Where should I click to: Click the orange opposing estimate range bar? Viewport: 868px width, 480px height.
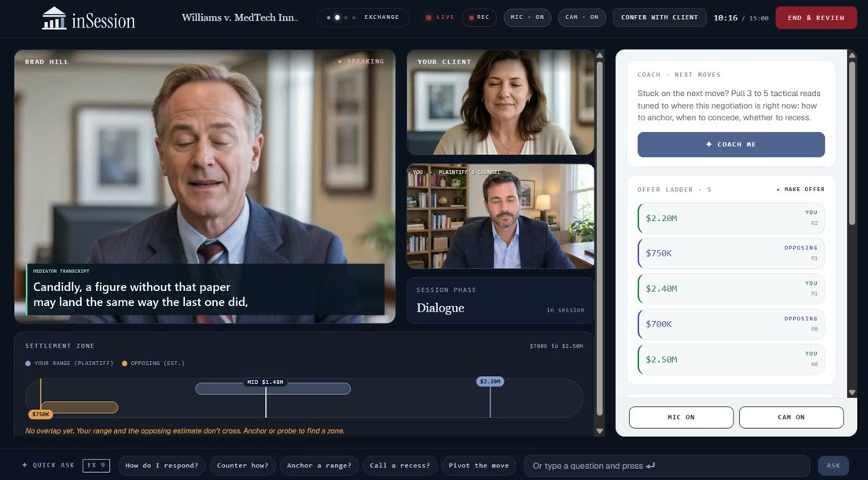pos(79,408)
